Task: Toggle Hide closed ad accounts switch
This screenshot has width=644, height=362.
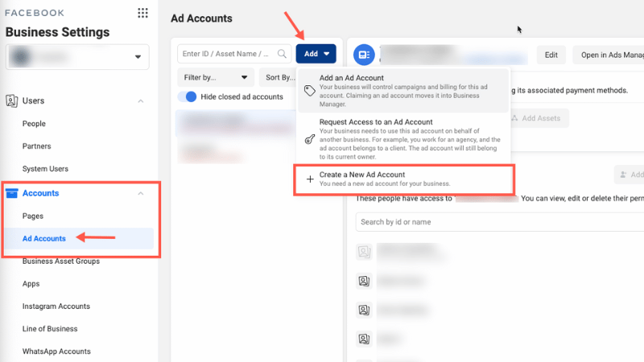Action: 187,97
